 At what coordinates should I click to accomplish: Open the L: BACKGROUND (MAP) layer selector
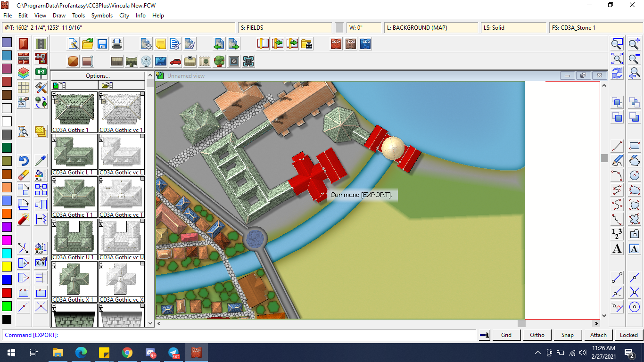[431, 28]
